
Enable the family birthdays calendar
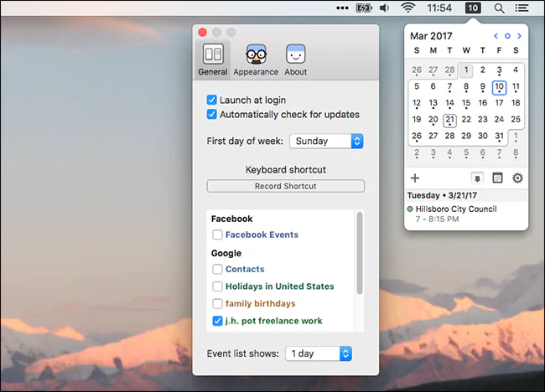(x=217, y=303)
